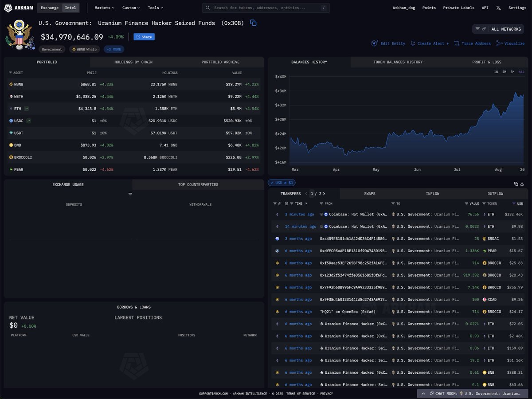Viewport: 532px width, 399px height.
Task: Open the ALL NETWORKS filter dropdown
Action: pos(498,29)
